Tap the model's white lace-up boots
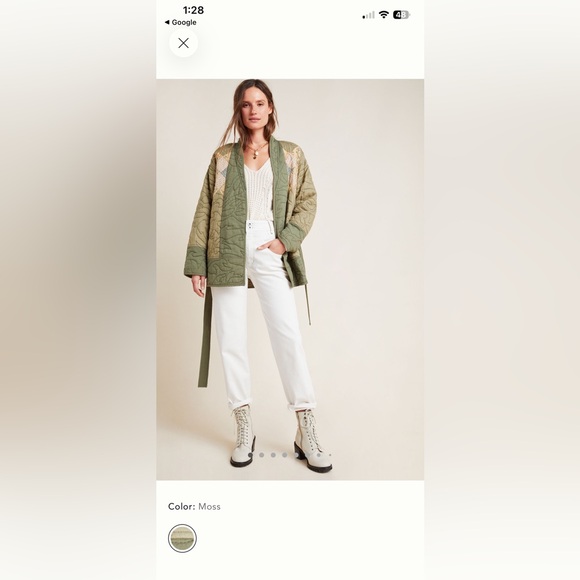This screenshot has width=580, height=580. coord(281,439)
